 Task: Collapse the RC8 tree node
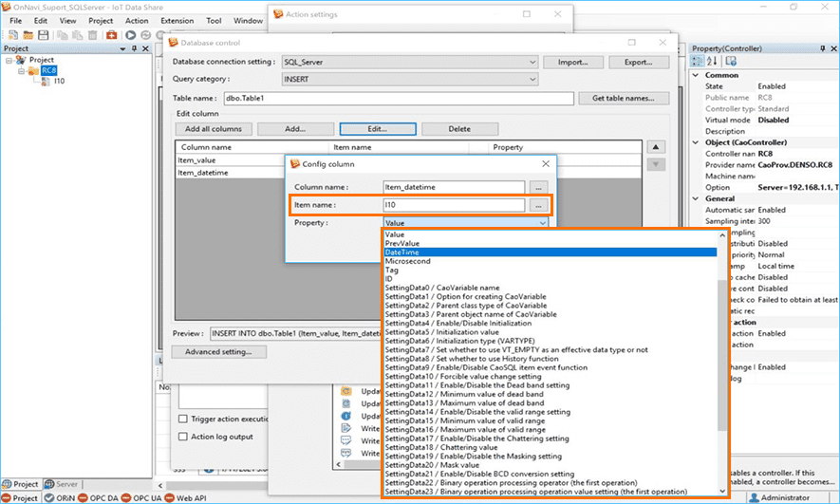coord(21,71)
